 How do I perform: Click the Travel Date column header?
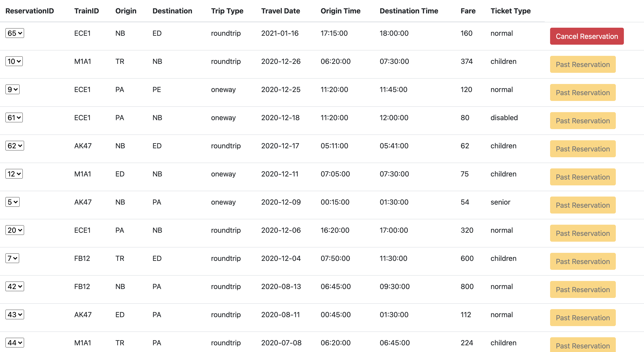coord(280,11)
